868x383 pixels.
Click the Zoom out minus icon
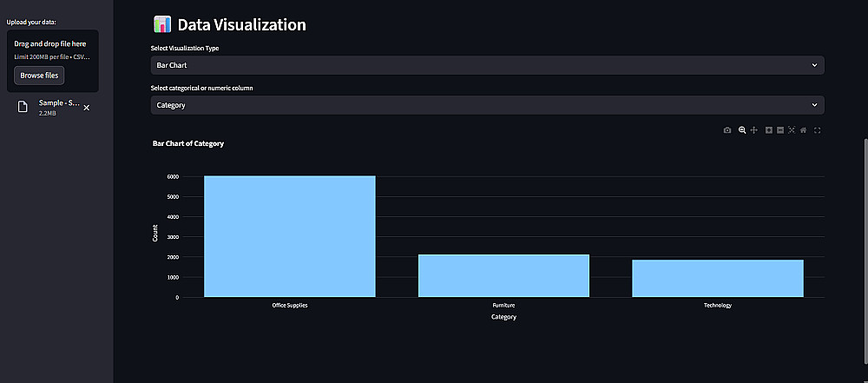click(780, 130)
